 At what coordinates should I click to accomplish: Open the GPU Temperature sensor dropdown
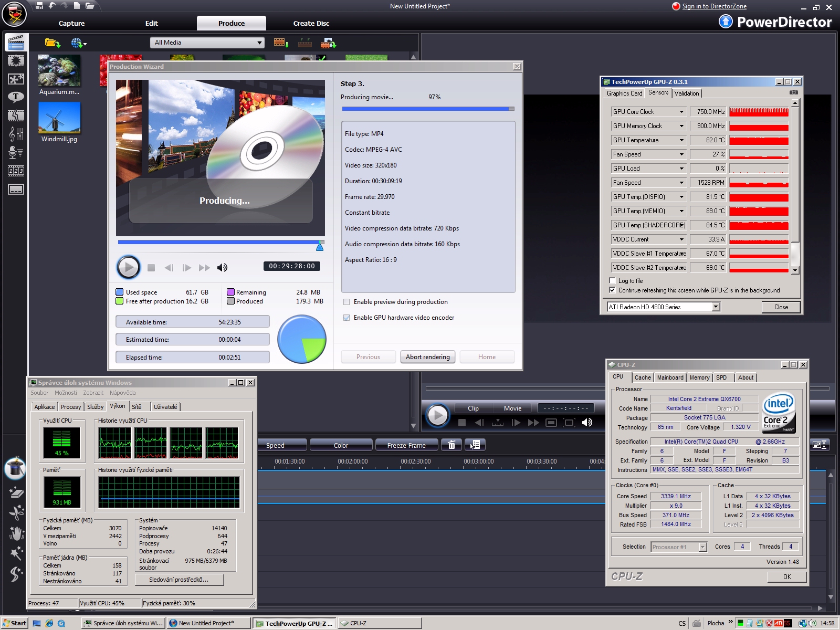pos(681,140)
